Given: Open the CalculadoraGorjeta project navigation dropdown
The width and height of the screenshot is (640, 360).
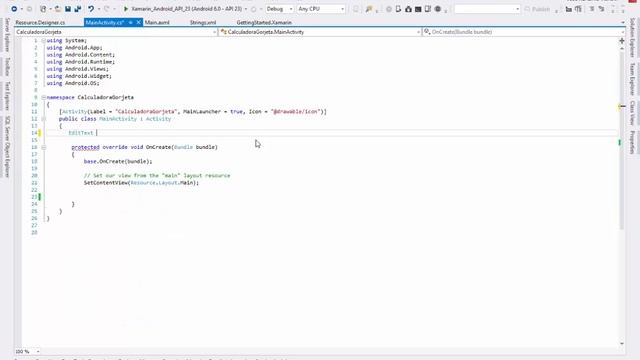Looking at the screenshot, I should [x=116, y=32].
